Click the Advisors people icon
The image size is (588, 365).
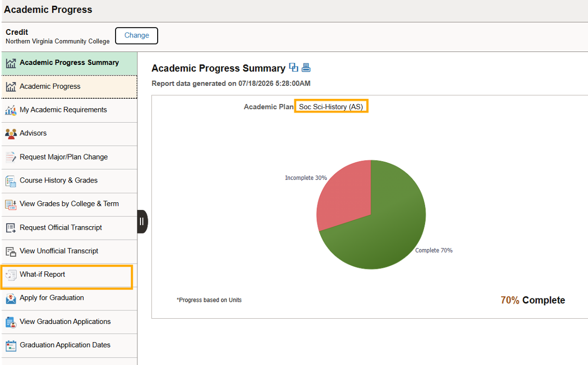click(11, 134)
